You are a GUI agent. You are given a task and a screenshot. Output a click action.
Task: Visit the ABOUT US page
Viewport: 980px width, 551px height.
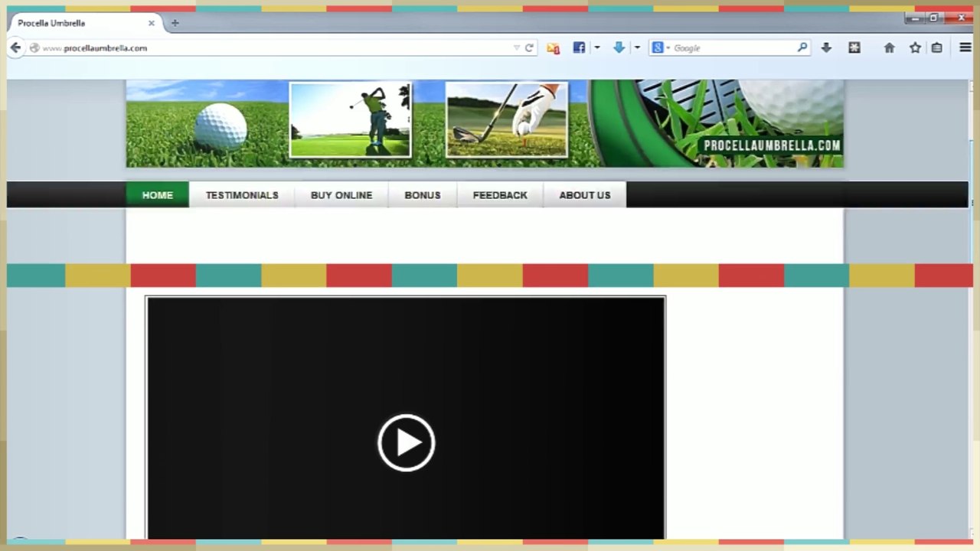point(585,195)
